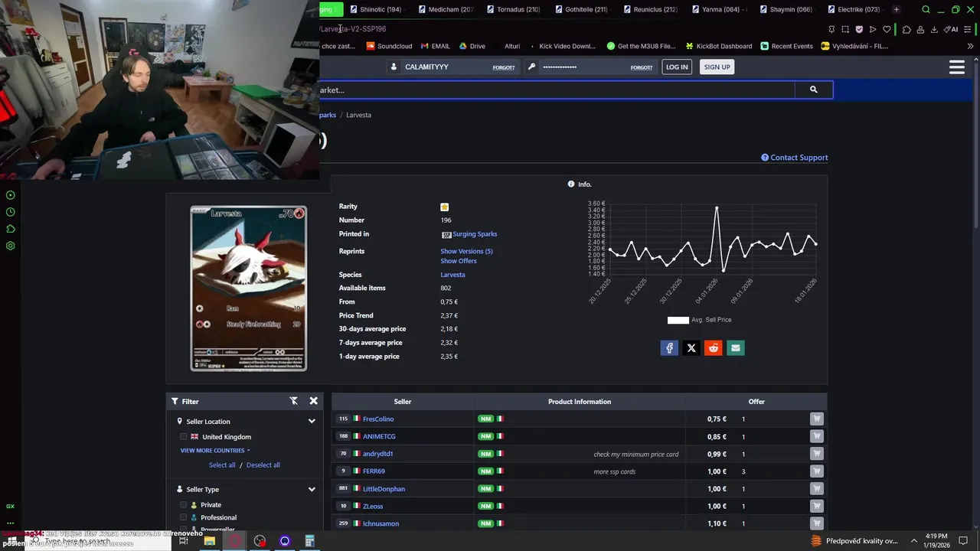Expand View More Countries dropdown

click(x=214, y=451)
